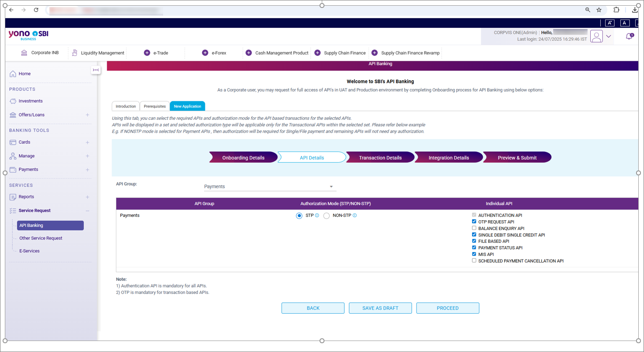Click the Cards icon in sidebar
The image size is (644, 352).
pos(13,142)
